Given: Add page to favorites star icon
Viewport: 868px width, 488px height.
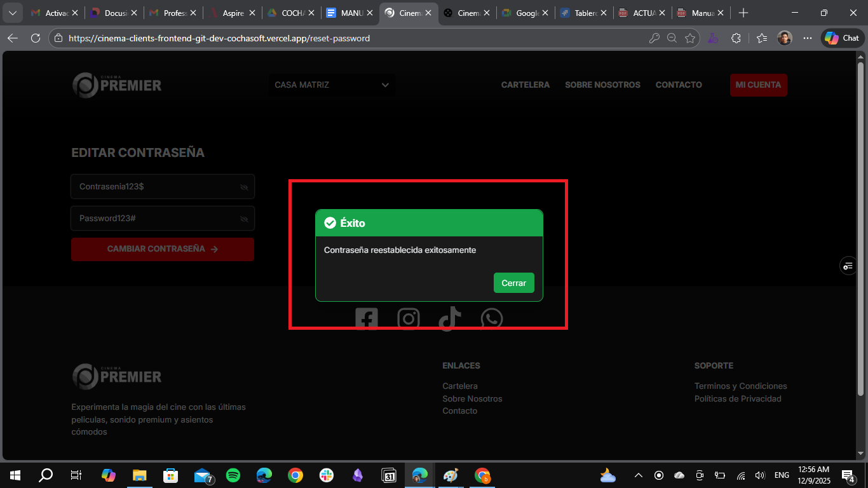Looking at the screenshot, I should (690, 38).
